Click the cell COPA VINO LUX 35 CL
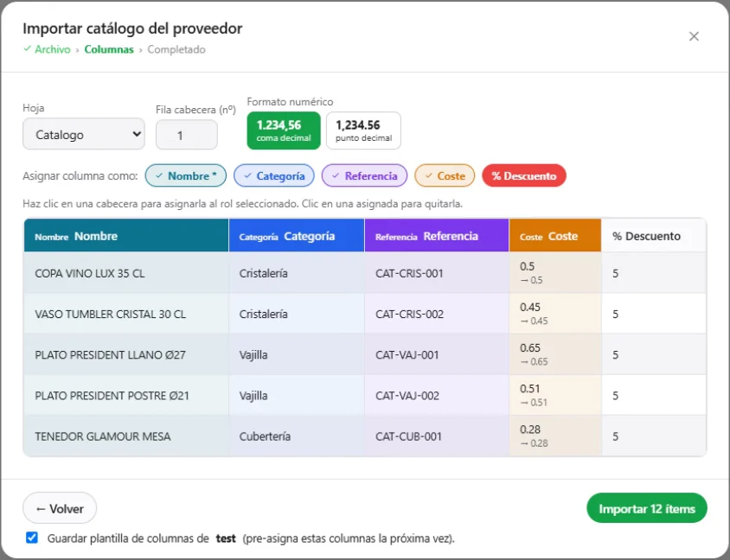This screenshot has height=560, width=730. (x=126, y=273)
